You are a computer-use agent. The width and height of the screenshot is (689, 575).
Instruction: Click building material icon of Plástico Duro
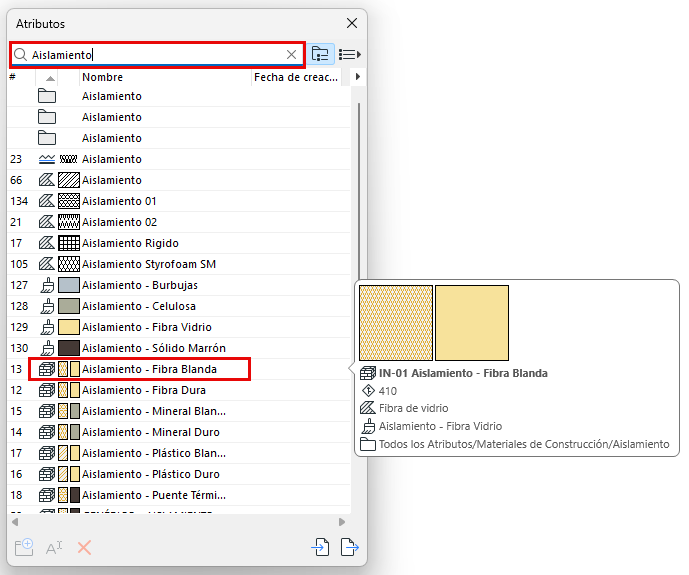[47, 474]
